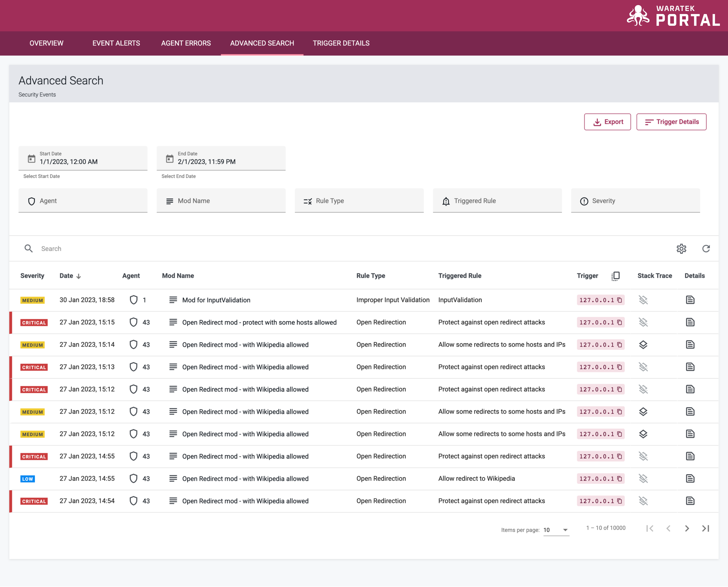Jump to last page of results
This screenshot has height=587, width=728.
(x=705, y=528)
